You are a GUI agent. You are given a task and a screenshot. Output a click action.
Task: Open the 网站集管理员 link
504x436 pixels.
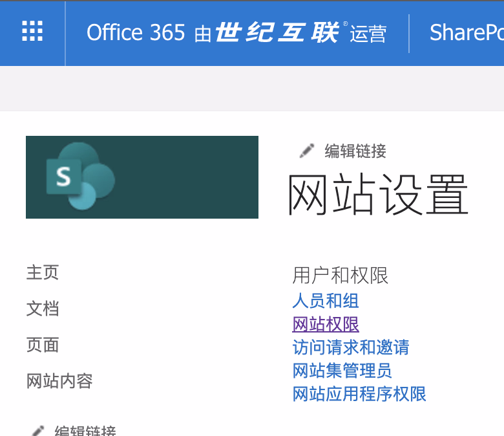(x=342, y=371)
